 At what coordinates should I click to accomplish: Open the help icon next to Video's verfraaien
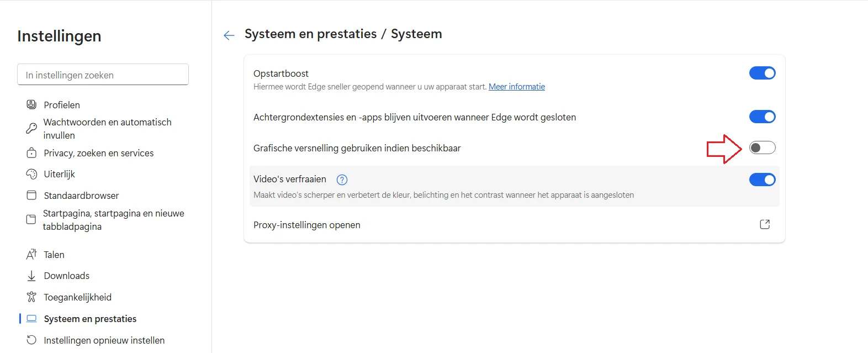[342, 180]
